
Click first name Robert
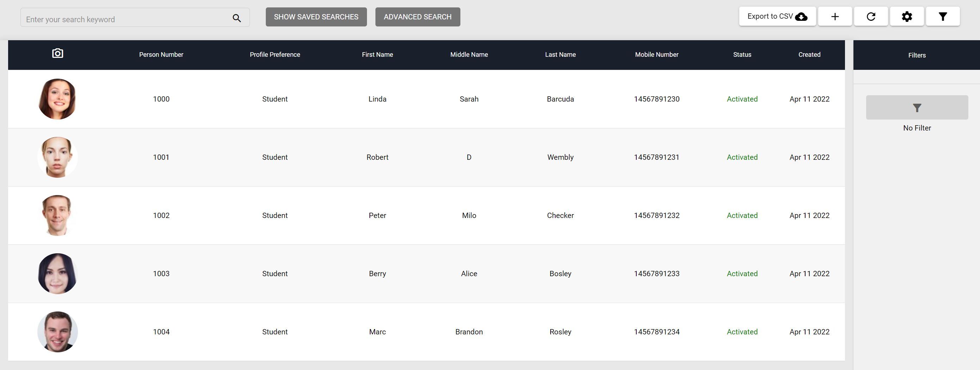click(378, 157)
